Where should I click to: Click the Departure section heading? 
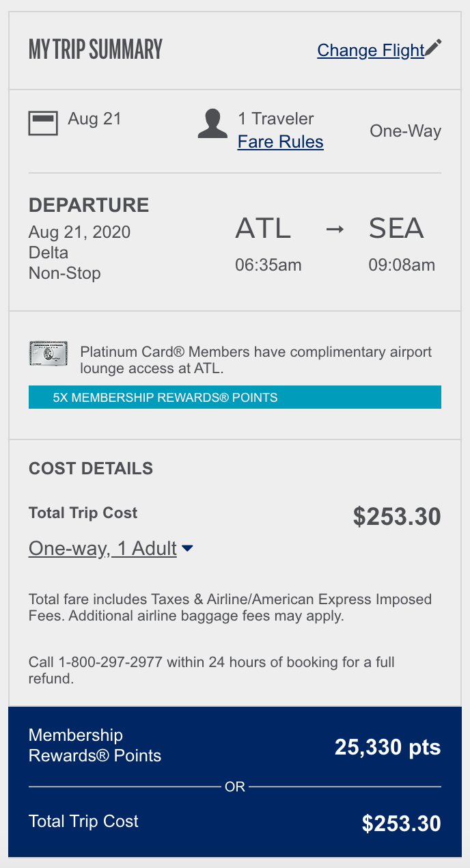tap(89, 205)
